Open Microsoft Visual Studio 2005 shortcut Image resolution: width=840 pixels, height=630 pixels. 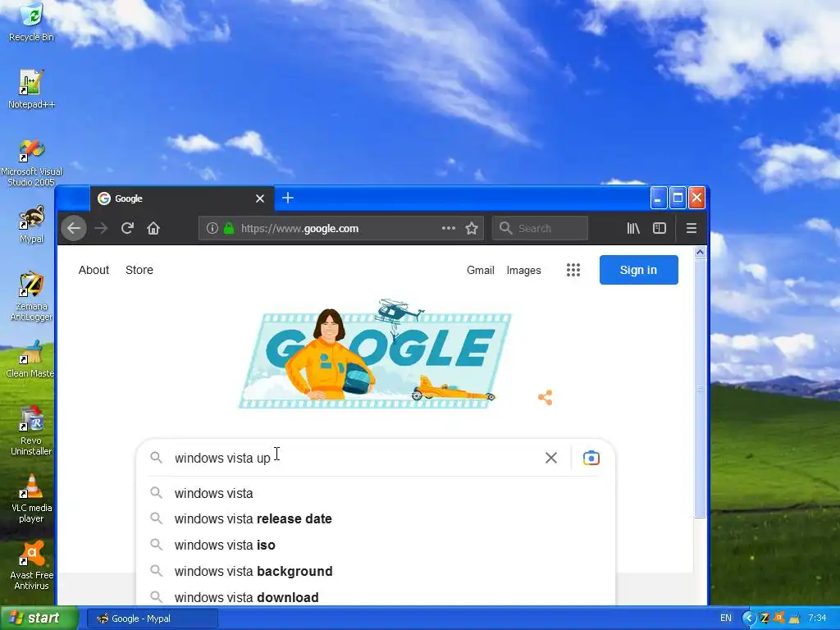tap(31, 163)
